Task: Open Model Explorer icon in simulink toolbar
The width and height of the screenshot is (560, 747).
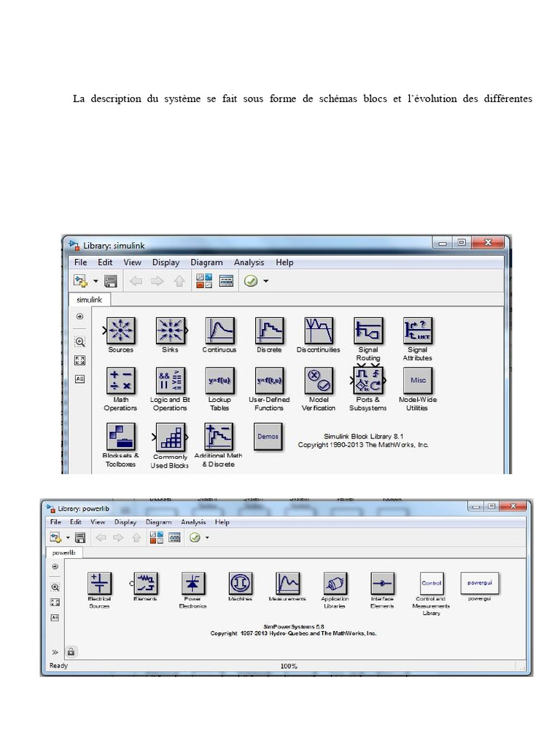Action: tap(226, 281)
